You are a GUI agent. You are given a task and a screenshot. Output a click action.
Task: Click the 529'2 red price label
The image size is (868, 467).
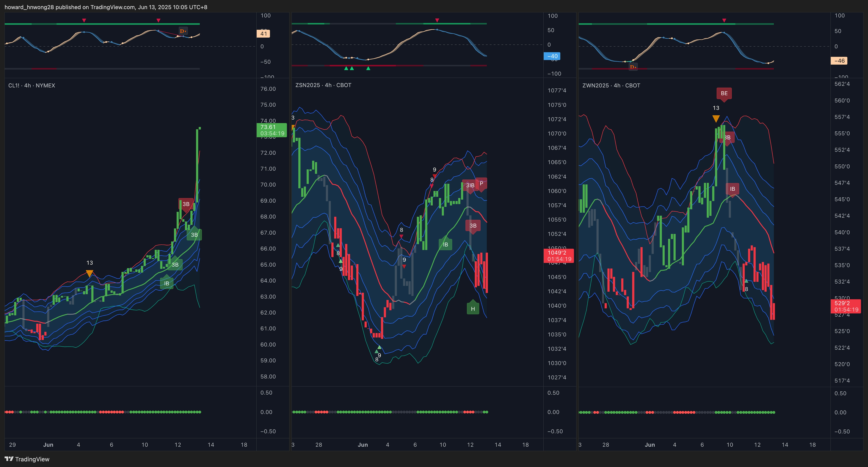(x=845, y=306)
